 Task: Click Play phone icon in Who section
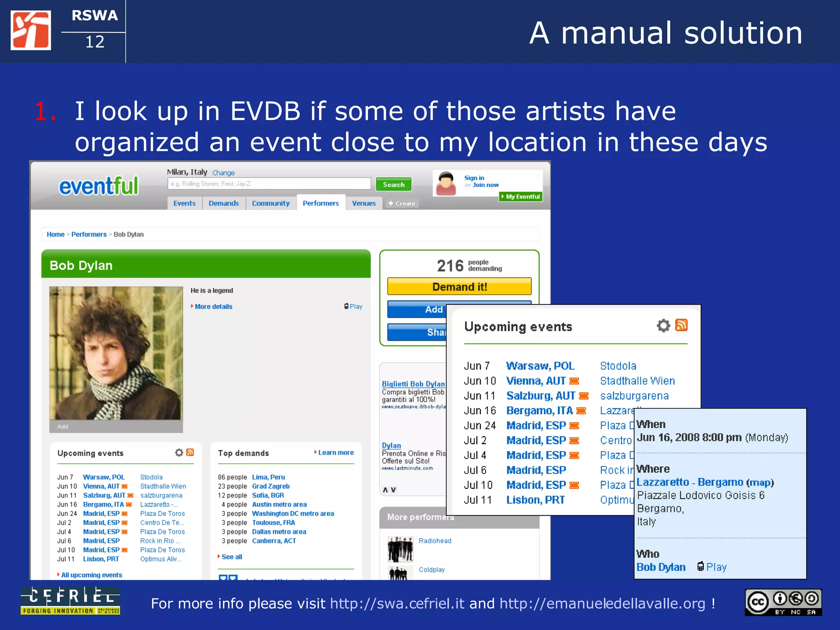tap(701, 567)
